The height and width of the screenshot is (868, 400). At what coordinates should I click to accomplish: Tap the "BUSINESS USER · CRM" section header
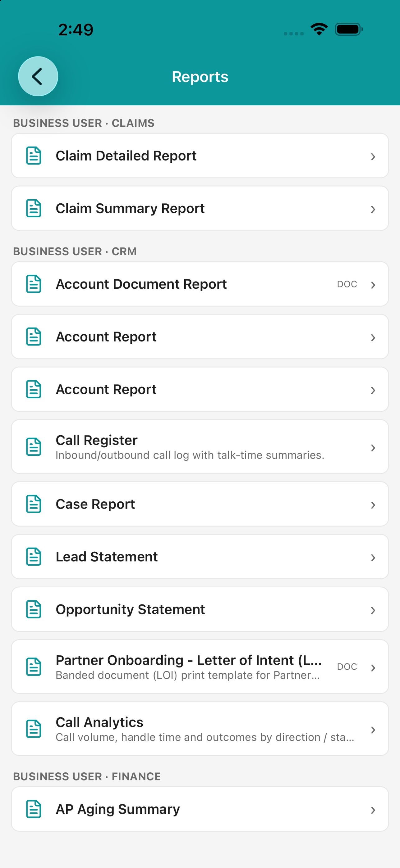pyautogui.click(x=75, y=251)
